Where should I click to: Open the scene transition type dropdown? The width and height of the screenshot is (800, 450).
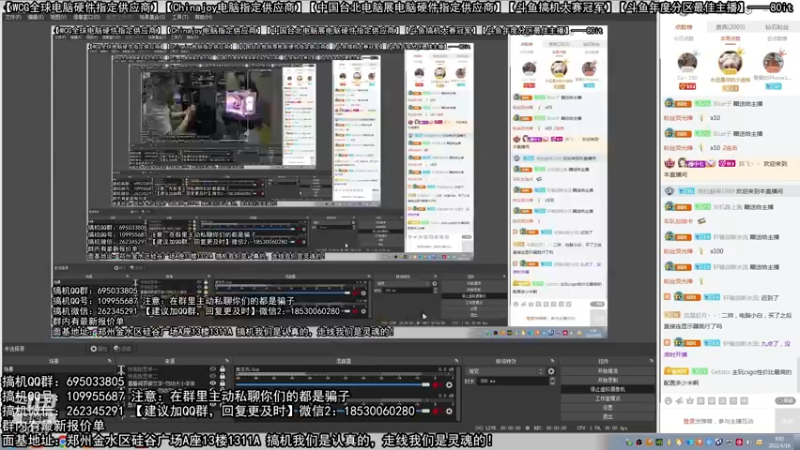505,371
